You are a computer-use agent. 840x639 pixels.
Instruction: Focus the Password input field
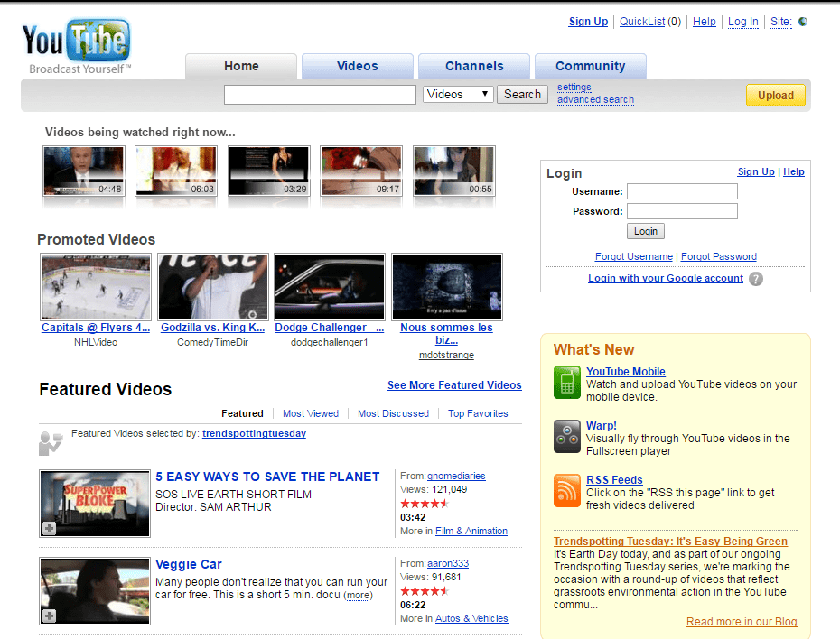[x=682, y=211]
